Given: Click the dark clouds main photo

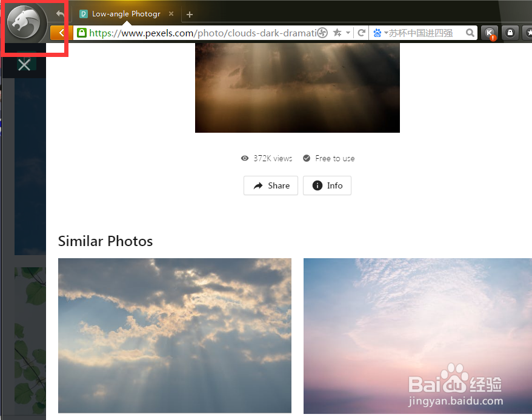Looking at the screenshot, I should pos(298,87).
